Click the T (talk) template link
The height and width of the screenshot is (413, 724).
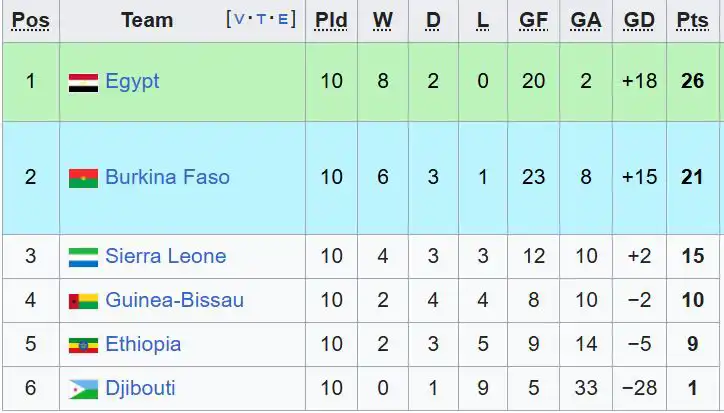(262, 19)
